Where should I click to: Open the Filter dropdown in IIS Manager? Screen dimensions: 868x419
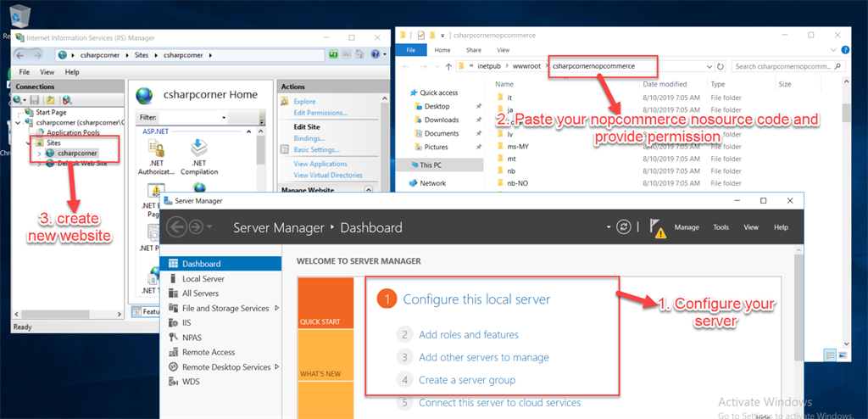(x=224, y=118)
